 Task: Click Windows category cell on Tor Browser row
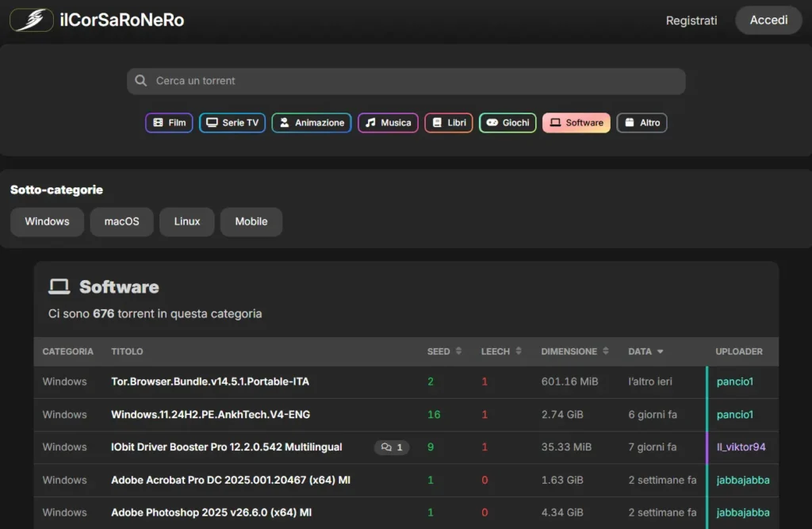pos(65,381)
